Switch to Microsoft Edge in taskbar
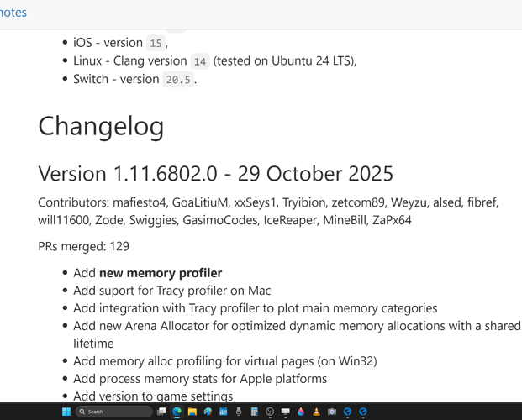This screenshot has height=420, width=522. 177,412
